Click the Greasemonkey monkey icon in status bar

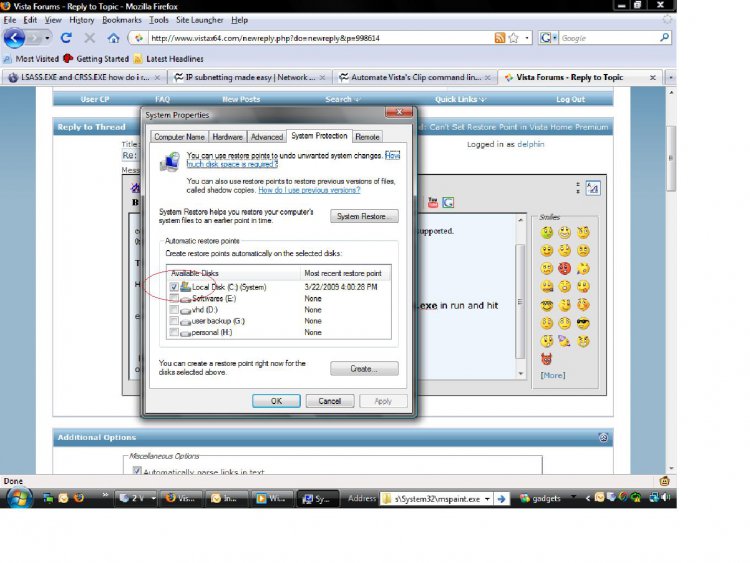click(x=664, y=481)
